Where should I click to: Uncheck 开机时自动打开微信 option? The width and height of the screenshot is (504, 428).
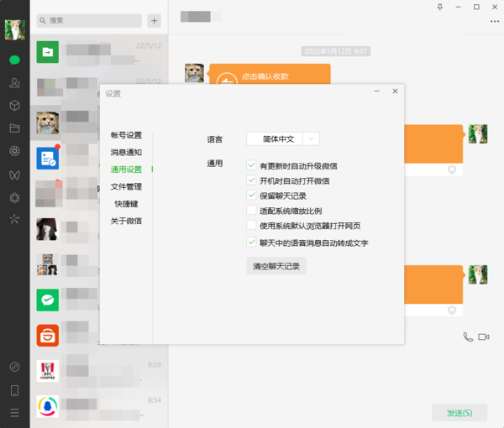click(251, 180)
